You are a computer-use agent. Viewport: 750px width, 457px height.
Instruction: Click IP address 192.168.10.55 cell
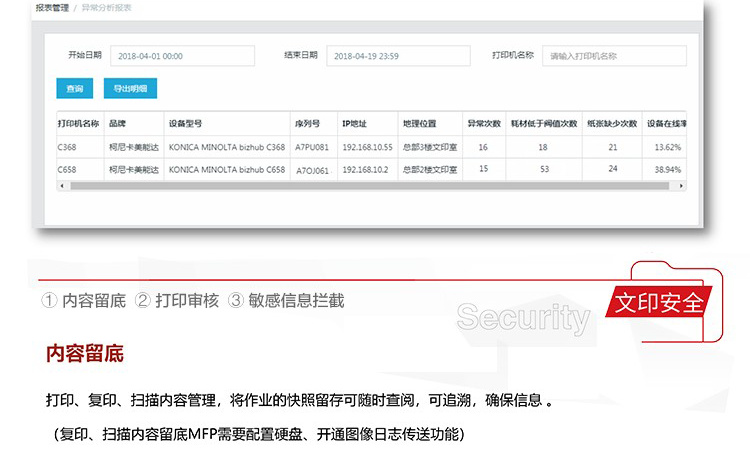[366, 147]
